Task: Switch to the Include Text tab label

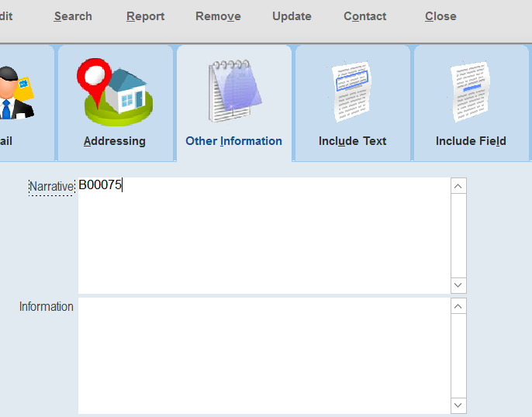Action: pos(353,141)
